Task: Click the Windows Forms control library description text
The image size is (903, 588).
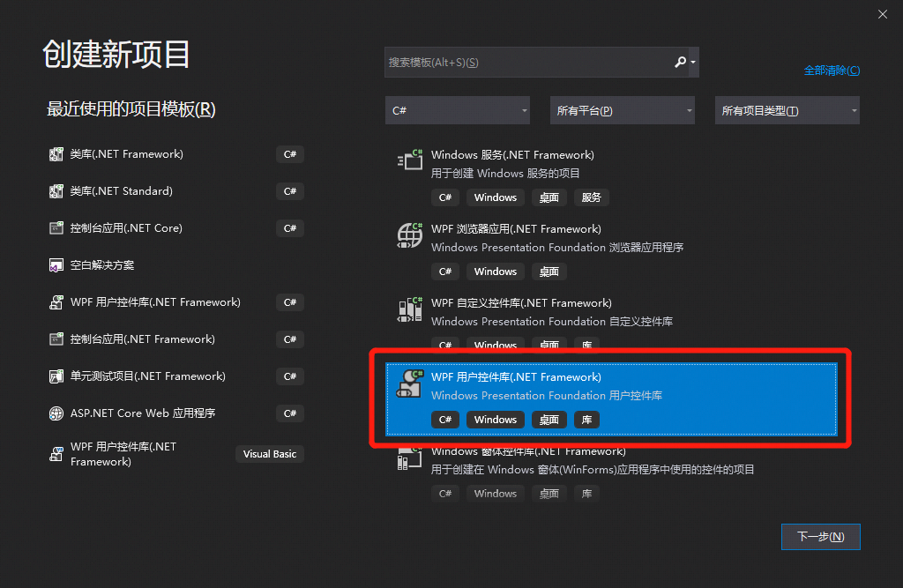Action: coord(593,470)
